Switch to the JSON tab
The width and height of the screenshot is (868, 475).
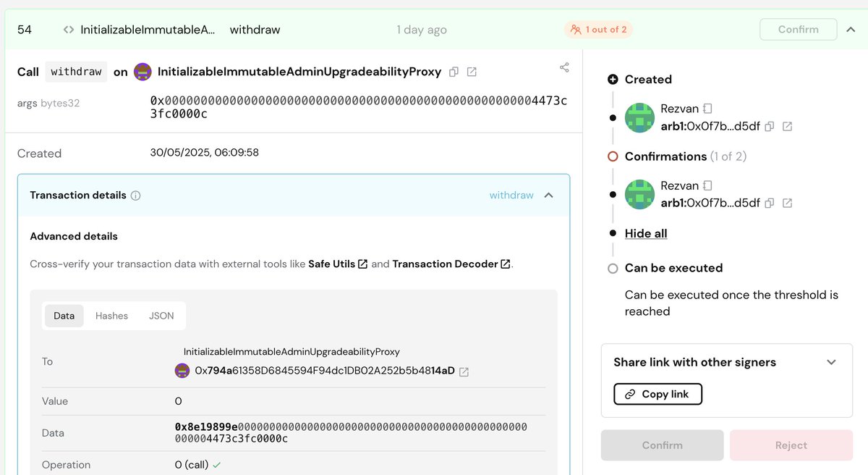[x=161, y=316]
